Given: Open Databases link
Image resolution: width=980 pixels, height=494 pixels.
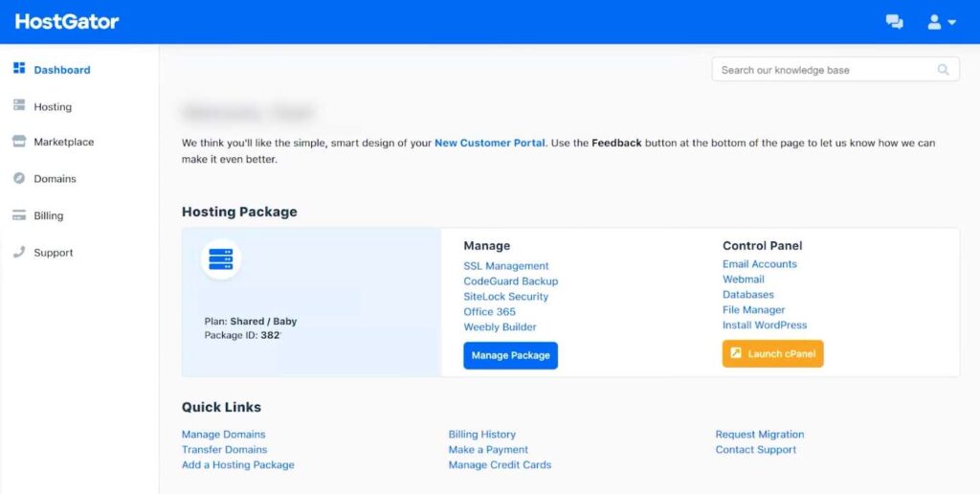Looking at the screenshot, I should pos(748,295).
